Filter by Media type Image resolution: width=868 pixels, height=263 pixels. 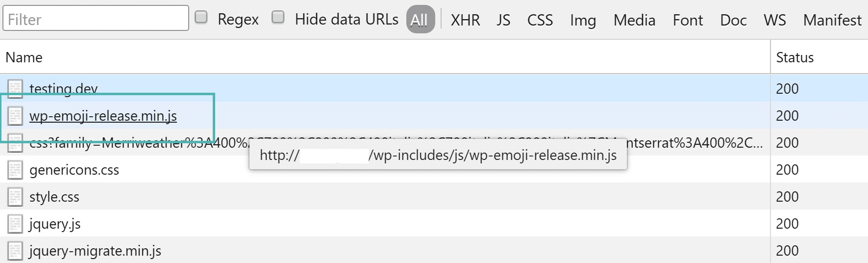point(634,20)
